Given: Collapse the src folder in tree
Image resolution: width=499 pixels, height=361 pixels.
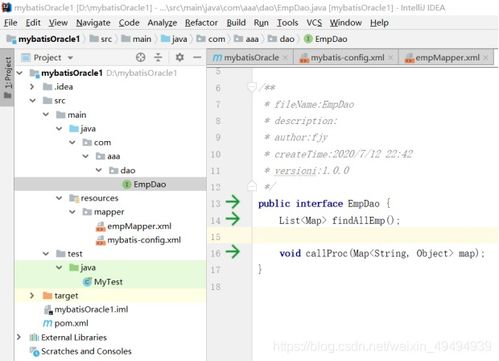Looking at the screenshot, I should click(32, 101).
